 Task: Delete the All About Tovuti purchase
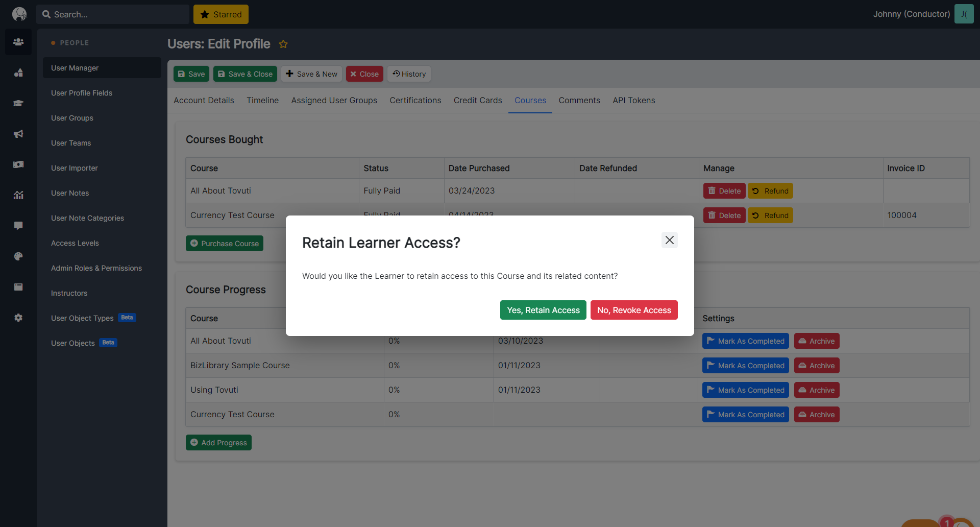[x=724, y=190]
